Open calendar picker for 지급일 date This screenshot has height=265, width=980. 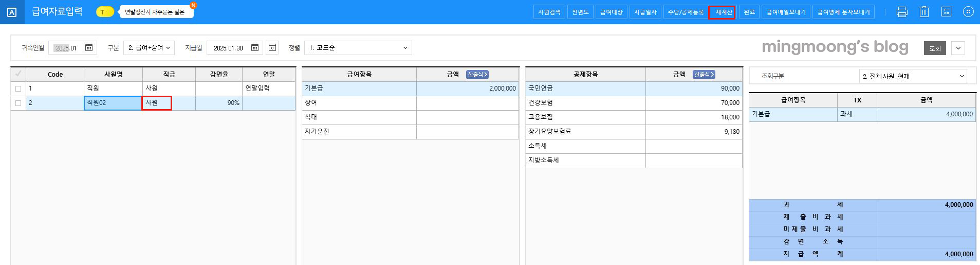(x=255, y=48)
